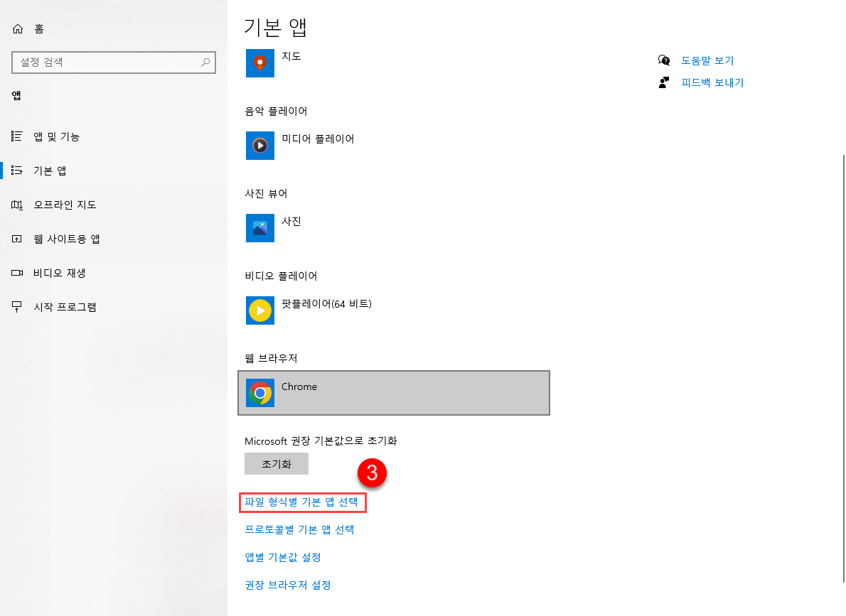Image resolution: width=846 pixels, height=616 pixels.
Task: Click the 앱 sidebar heading
Action: pyautogui.click(x=17, y=95)
